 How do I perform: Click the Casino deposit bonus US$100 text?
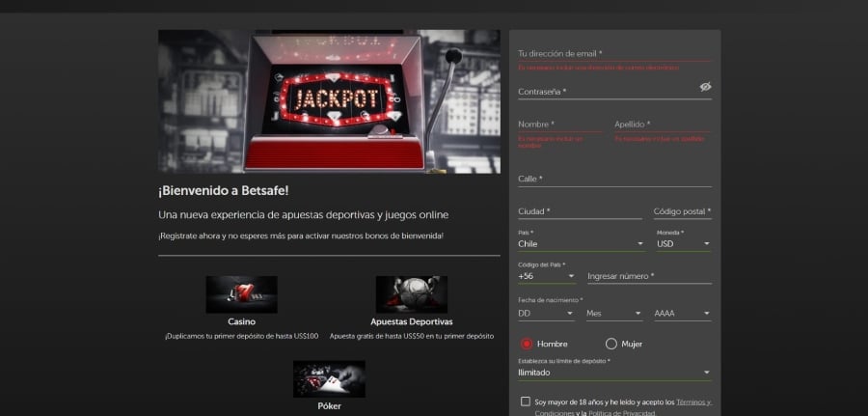tap(241, 336)
